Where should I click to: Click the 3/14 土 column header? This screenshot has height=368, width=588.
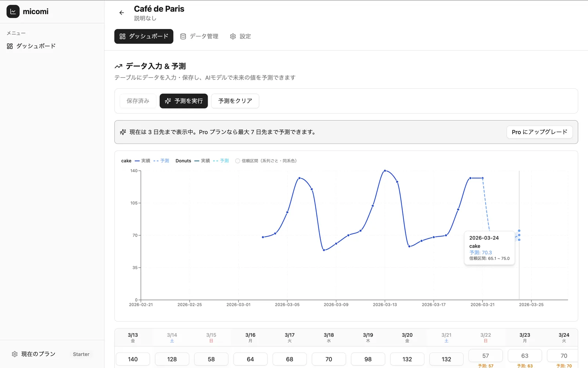(172, 337)
